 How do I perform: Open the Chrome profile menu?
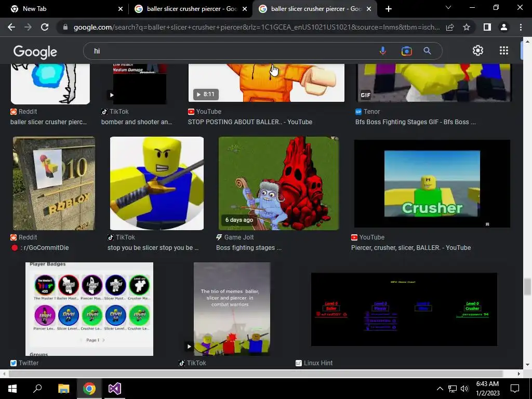click(504, 27)
